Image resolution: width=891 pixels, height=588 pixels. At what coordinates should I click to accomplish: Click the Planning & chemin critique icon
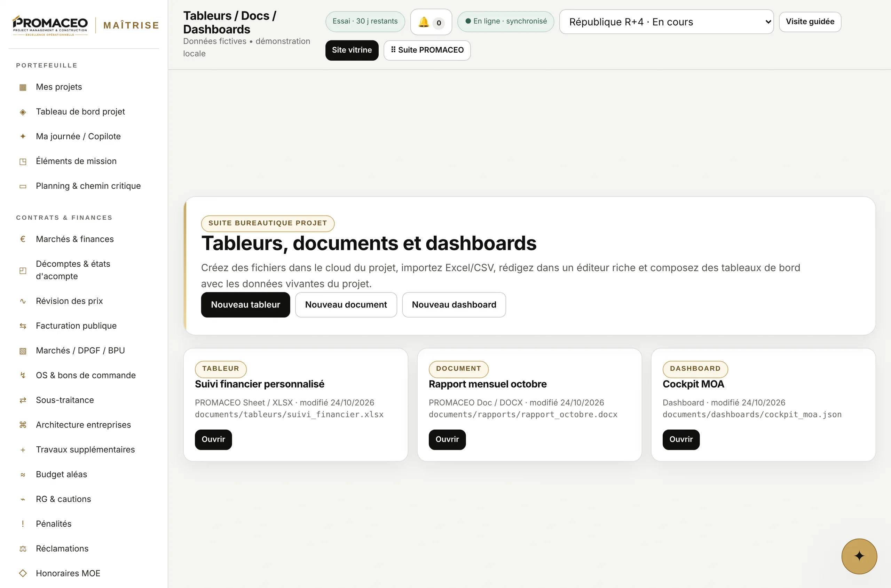coord(23,186)
